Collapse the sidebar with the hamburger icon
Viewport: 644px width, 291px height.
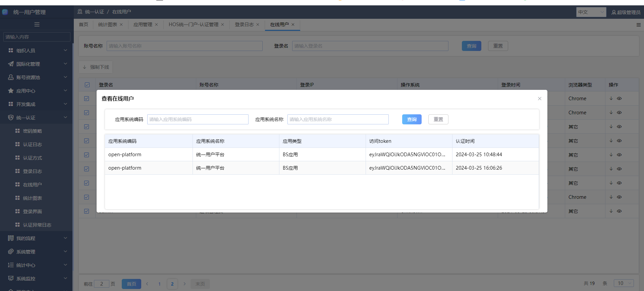tap(37, 24)
